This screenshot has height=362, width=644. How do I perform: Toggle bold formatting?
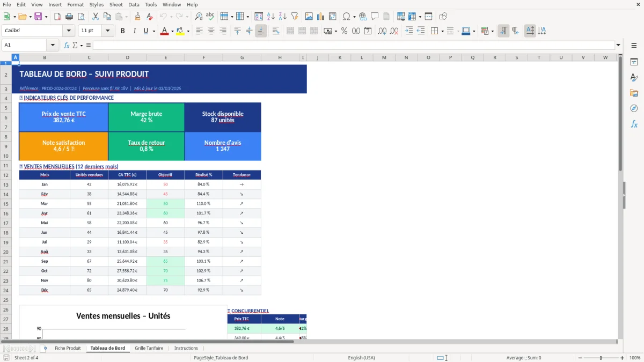(122, 31)
